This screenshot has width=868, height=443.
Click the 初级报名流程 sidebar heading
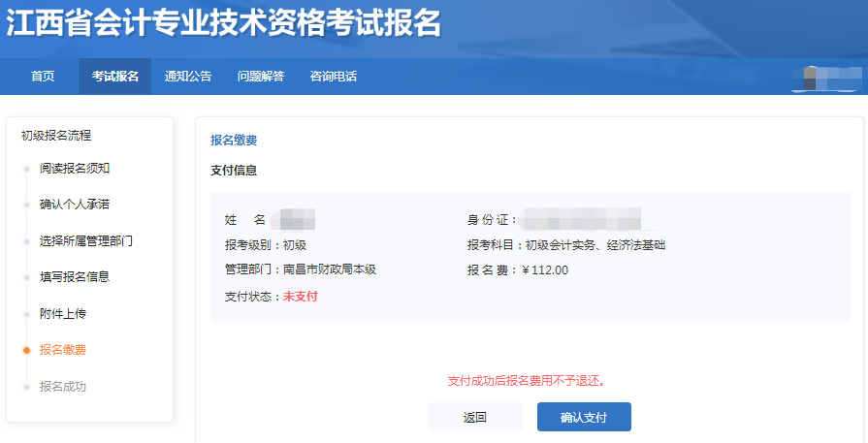(x=56, y=136)
